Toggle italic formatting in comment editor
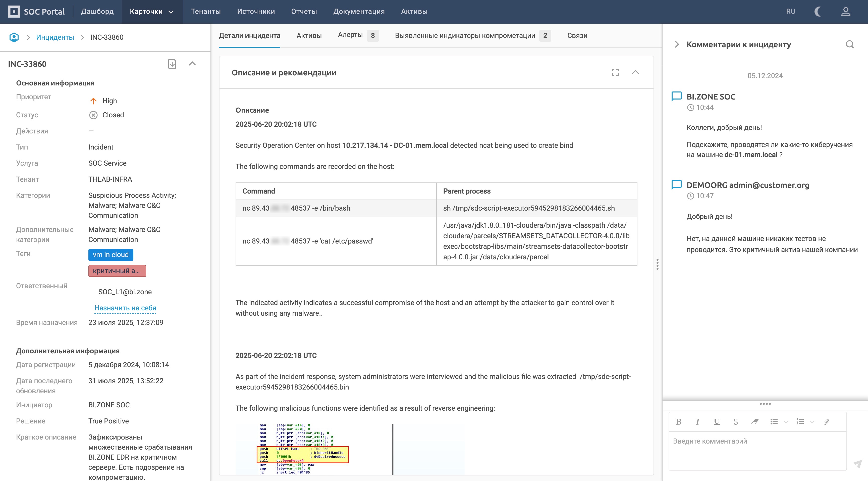 tap(697, 422)
